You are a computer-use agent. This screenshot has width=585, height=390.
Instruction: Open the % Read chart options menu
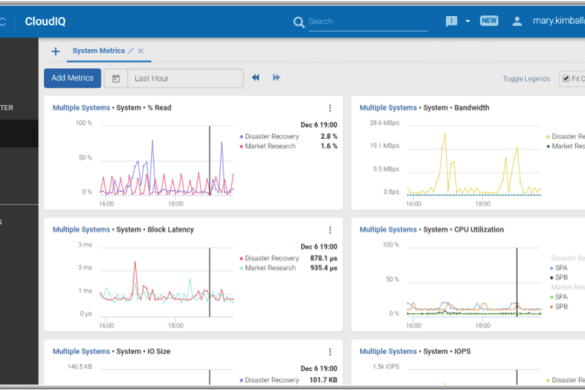pyautogui.click(x=330, y=108)
